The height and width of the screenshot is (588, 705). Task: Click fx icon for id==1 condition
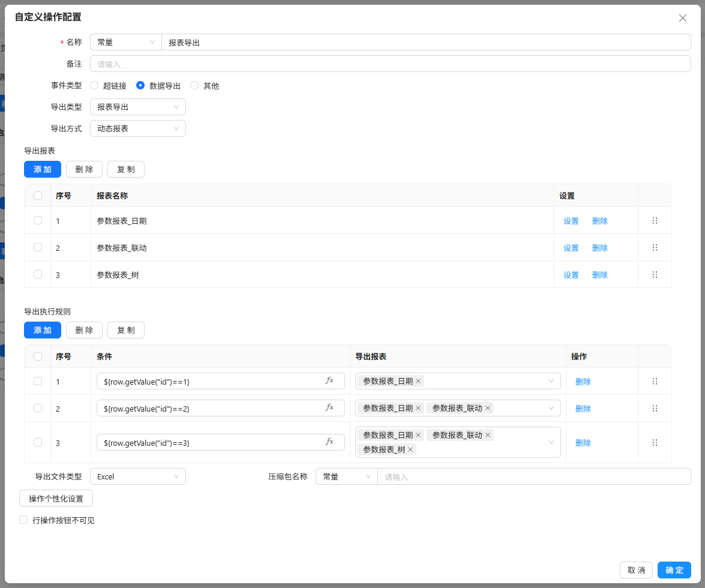(329, 381)
